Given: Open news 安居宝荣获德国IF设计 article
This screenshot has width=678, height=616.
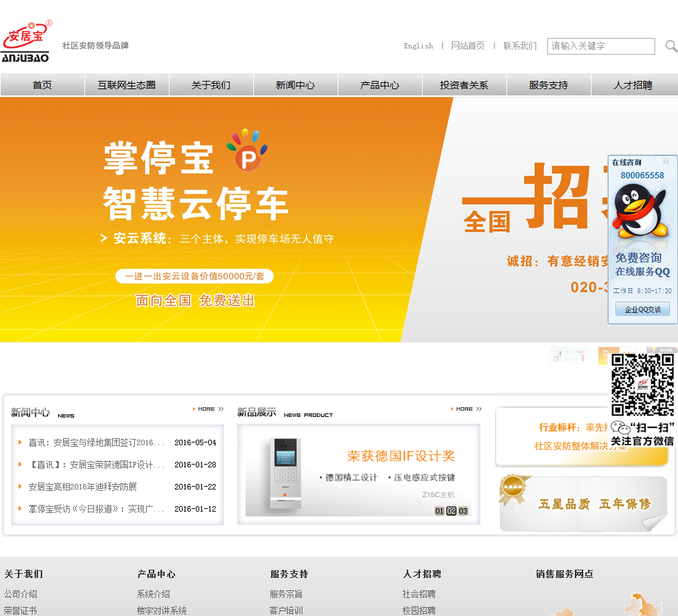Looking at the screenshot, I should (x=96, y=465).
